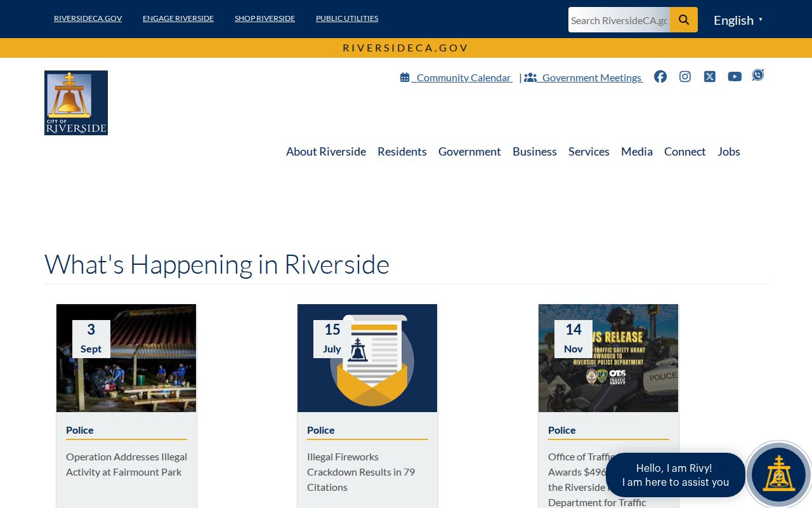Click the 'Hello, I am Rivy!' chat bubble
Image resolution: width=812 pixels, height=508 pixels.
pyautogui.click(x=676, y=475)
